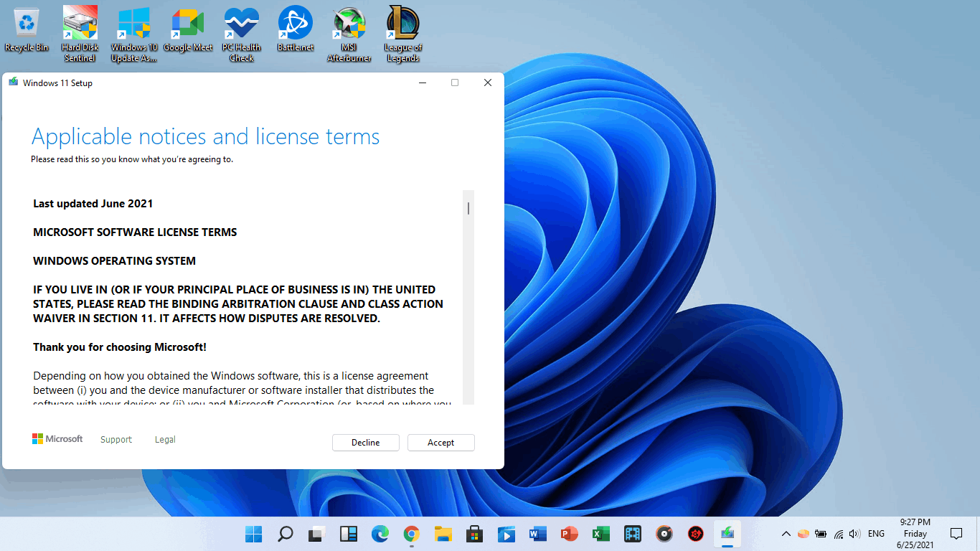The height and width of the screenshot is (551, 980).
Task: Click the orange tray app icon
Action: 804,534
